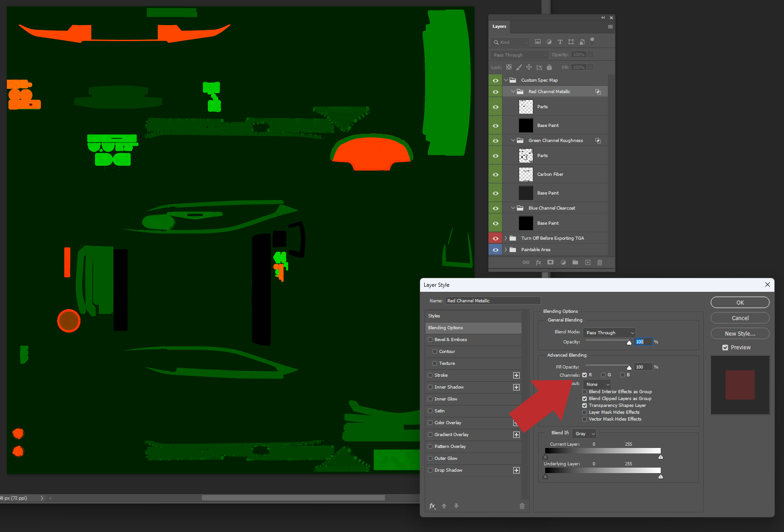Open the Layers panel hamburger menu

(610, 27)
